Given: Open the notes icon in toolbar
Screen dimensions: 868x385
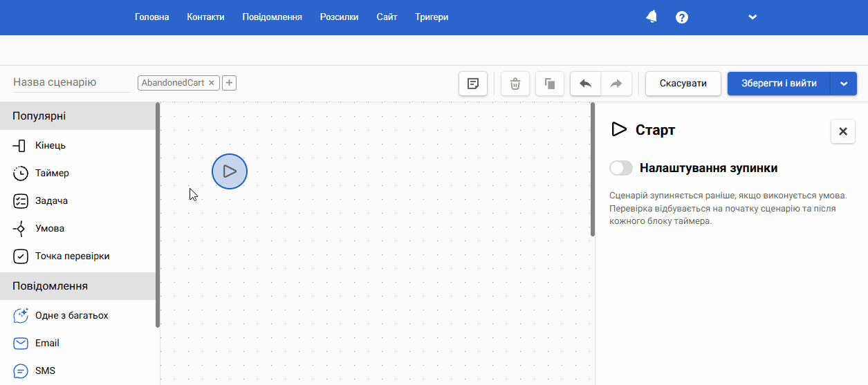Looking at the screenshot, I should click(473, 84).
